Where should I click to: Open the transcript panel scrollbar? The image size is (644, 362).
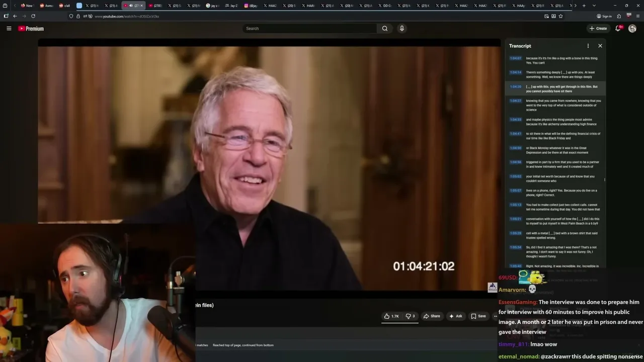(605, 179)
